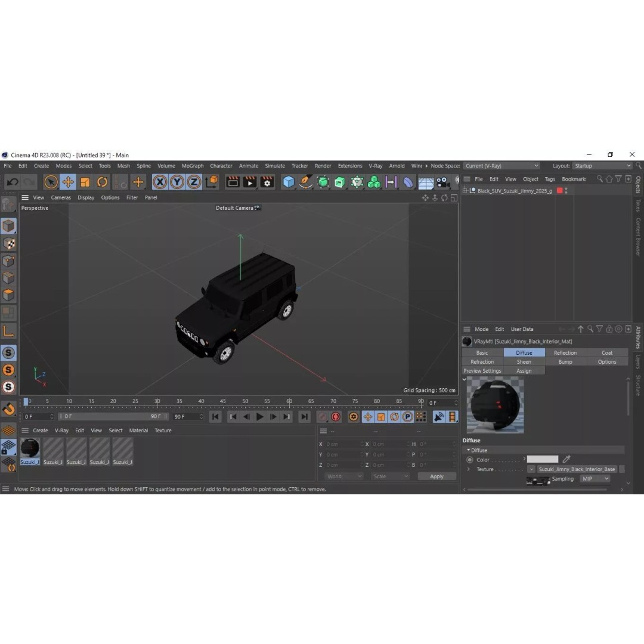Switch to Polygons mode icon

(8, 295)
